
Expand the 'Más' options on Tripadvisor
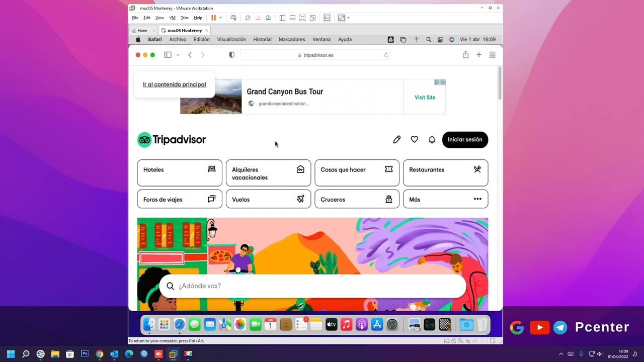[x=445, y=199]
